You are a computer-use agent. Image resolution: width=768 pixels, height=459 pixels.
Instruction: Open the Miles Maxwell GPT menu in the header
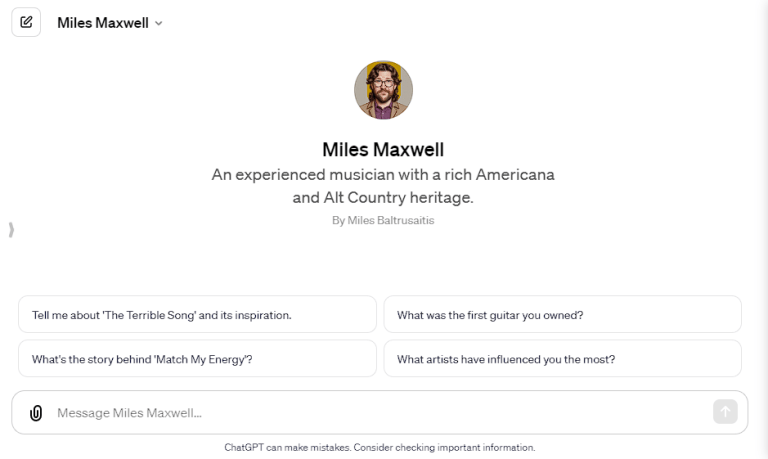pos(102,23)
